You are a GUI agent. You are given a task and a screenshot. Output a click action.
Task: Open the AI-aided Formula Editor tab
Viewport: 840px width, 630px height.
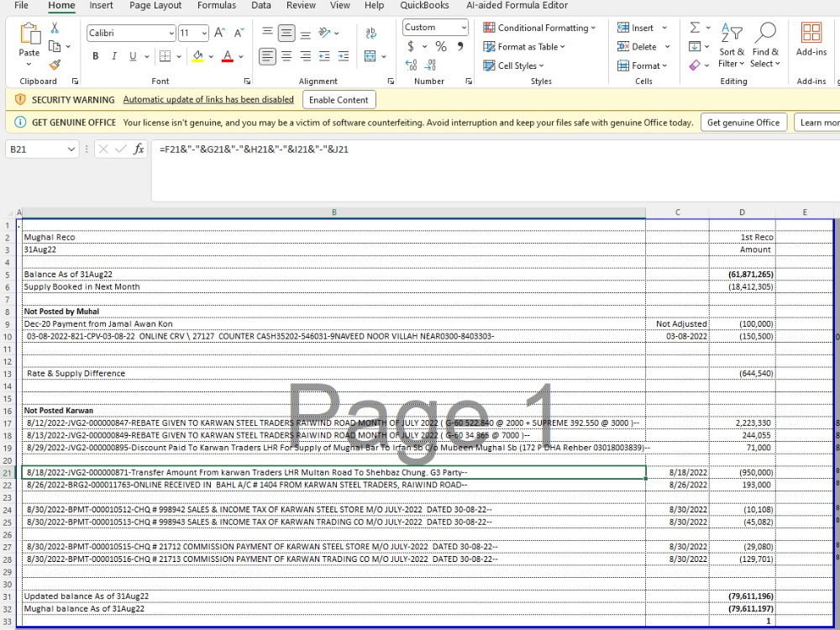(x=517, y=5)
